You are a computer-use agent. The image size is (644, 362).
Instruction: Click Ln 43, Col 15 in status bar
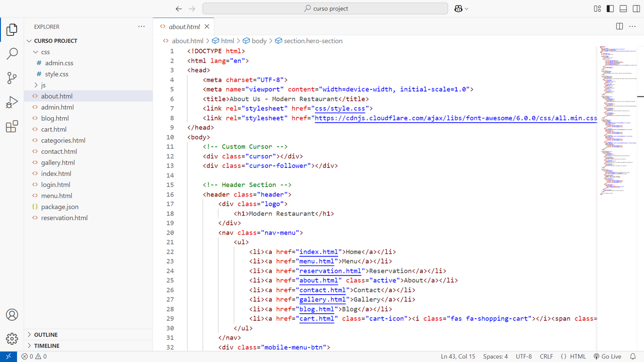(x=458, y=356)
